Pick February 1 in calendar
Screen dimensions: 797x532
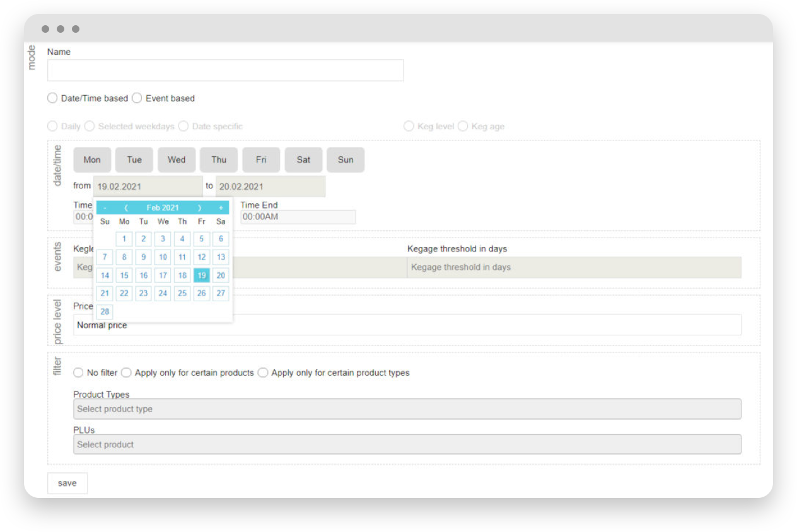click(124, 239)
